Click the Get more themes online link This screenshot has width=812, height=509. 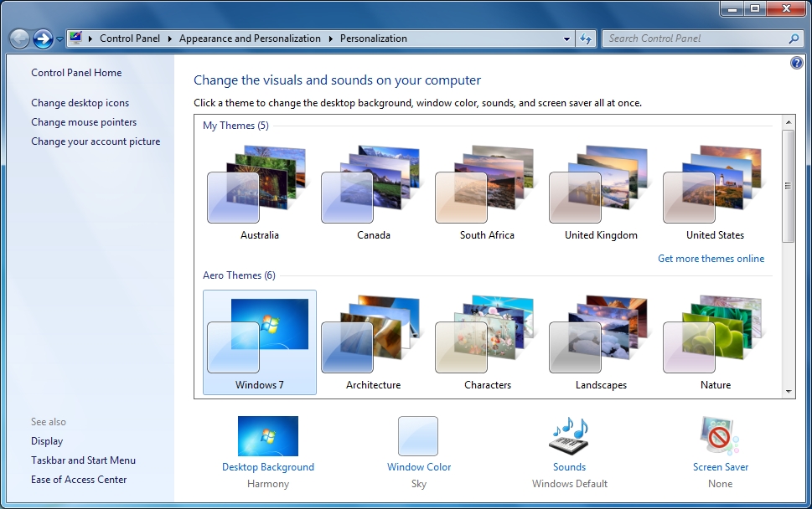click(x=711, y=258)
